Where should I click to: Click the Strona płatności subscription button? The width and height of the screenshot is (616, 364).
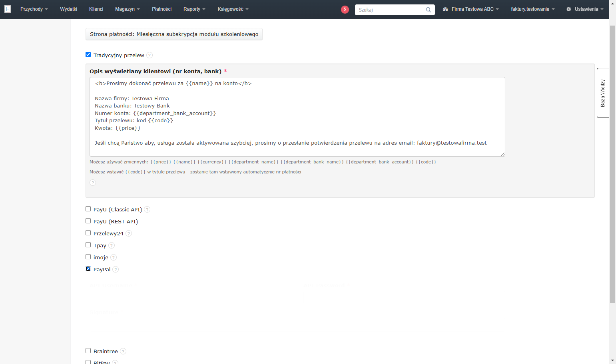pos(174,34)
